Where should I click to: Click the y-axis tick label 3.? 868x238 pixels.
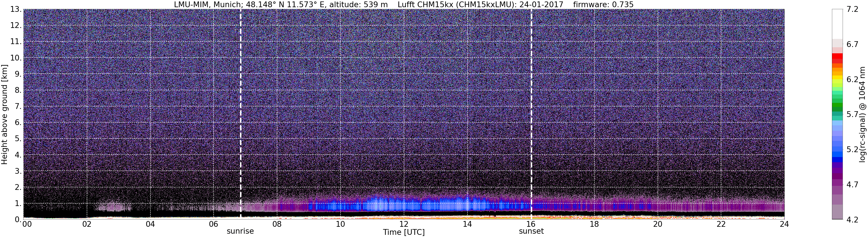[x=18, y=171]
